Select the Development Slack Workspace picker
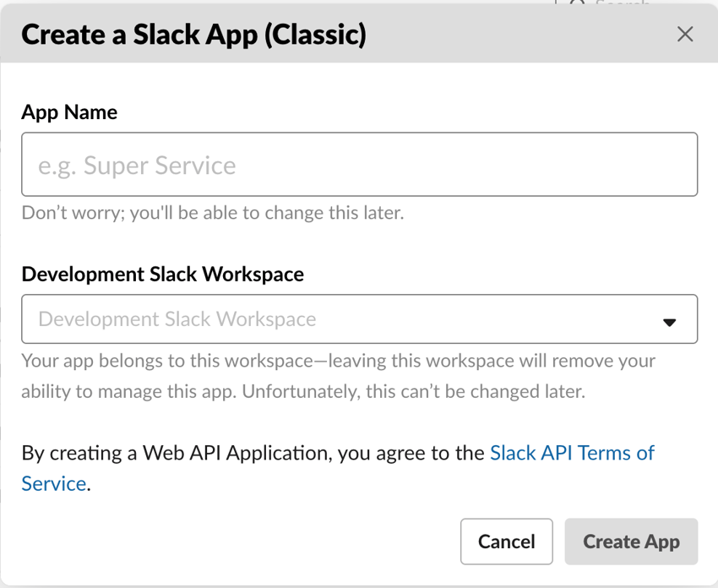Image resolution: width=718 pixels, height=588 pixels. tap(359, 319)
